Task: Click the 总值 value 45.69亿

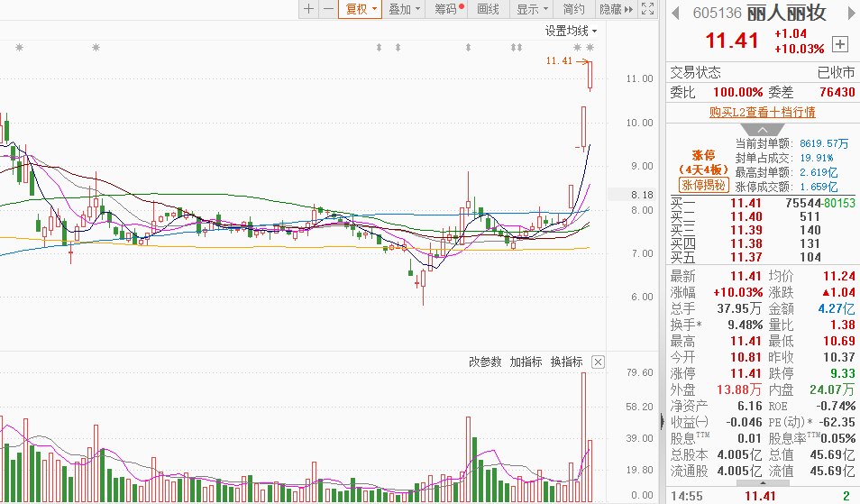Action: pos(832,455)
